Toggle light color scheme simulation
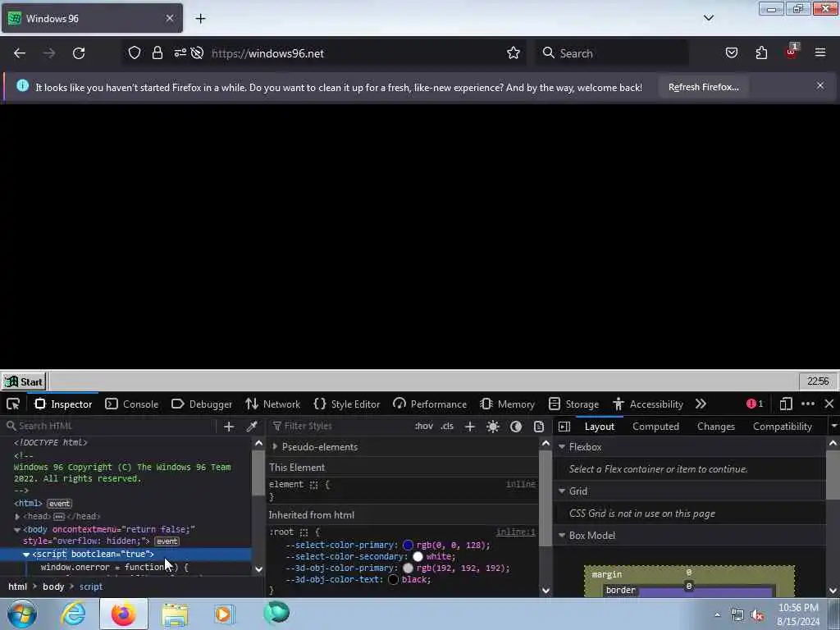840x630 pixels. click(x=493, y=427)
